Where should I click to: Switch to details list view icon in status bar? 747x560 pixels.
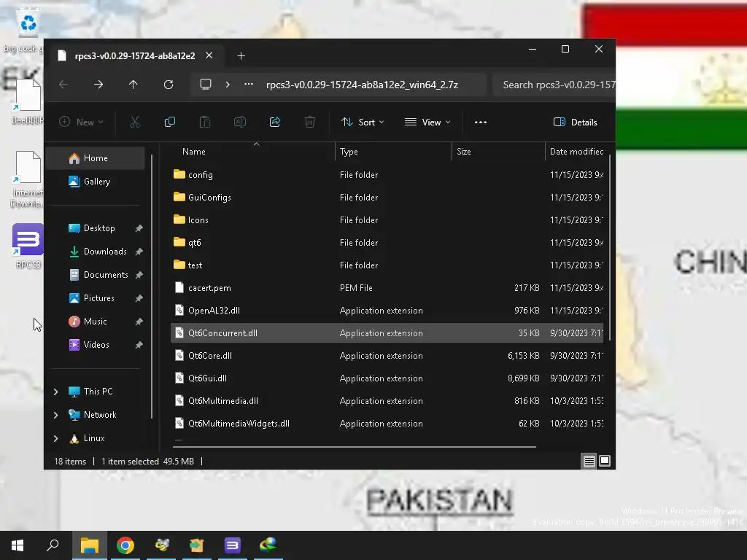(x=589, y=461)
